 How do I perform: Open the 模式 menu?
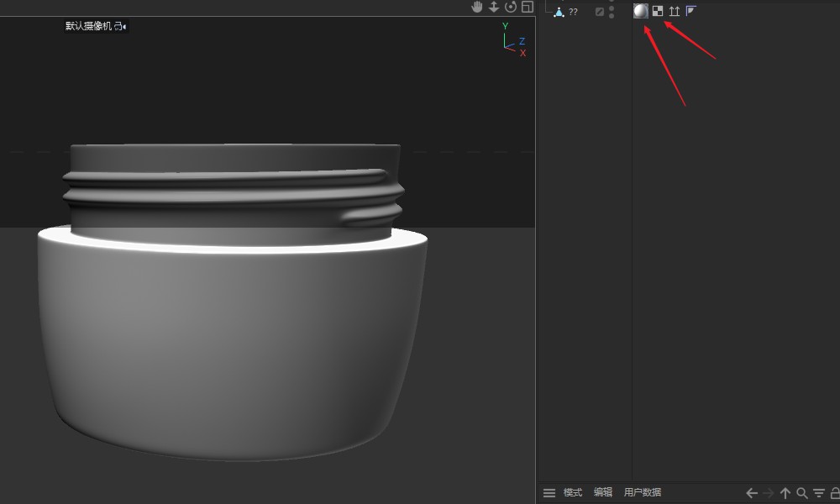click(x=573, y=493)
